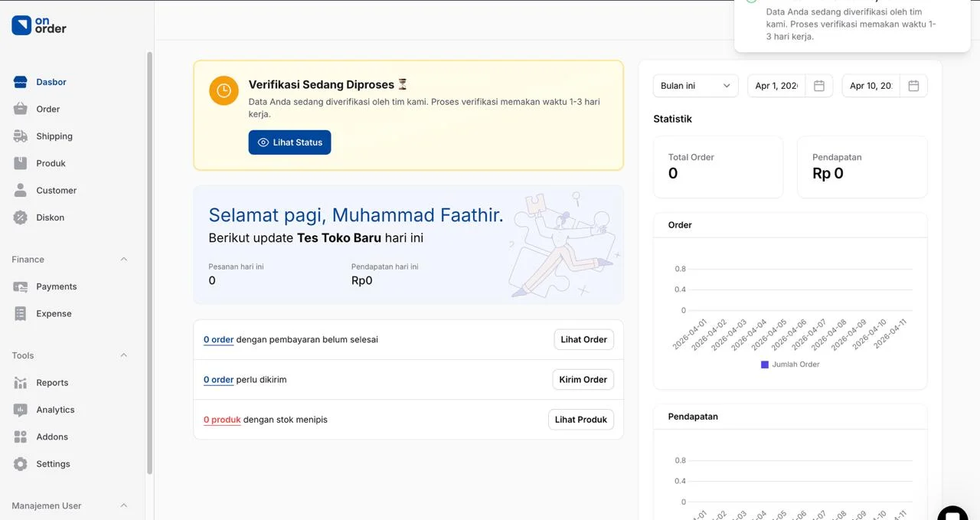
Task: Click the Total Order statistics card
Action: (718, 167)
